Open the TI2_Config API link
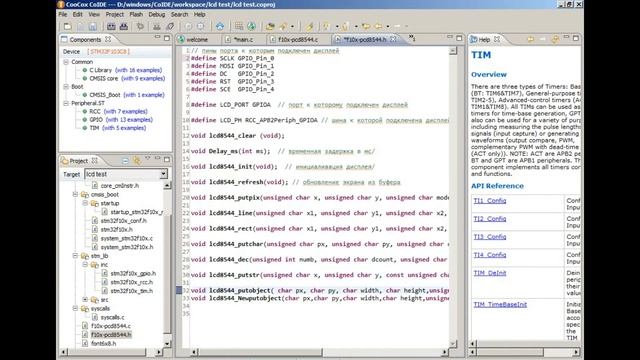Image resolution: width=640 pixels, height=360 pixels. tap(490, 219)
